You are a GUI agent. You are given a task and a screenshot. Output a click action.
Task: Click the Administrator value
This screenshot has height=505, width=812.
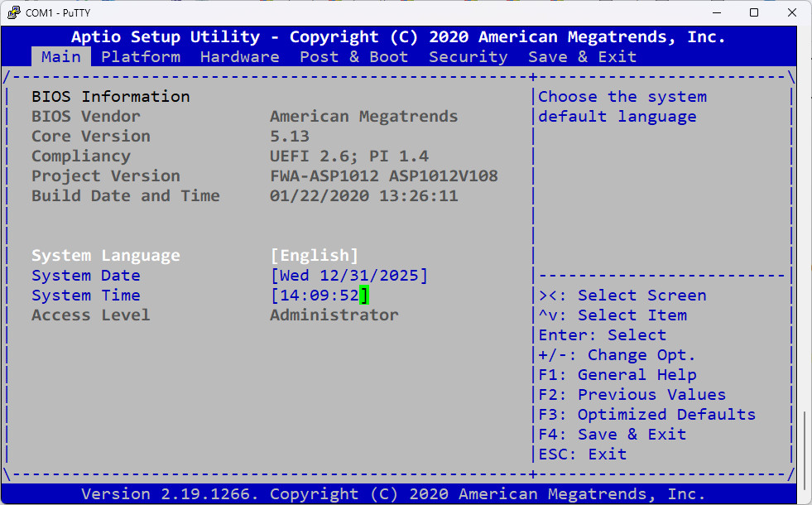click(334, 315)
